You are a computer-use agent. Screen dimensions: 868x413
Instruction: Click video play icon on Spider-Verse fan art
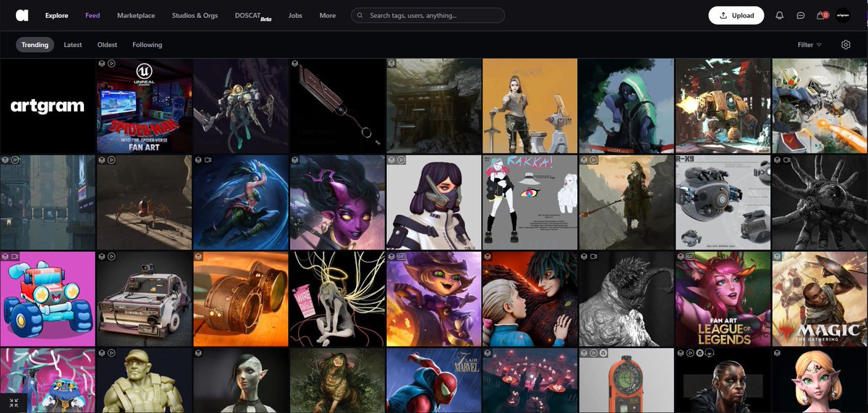(111, 63)
